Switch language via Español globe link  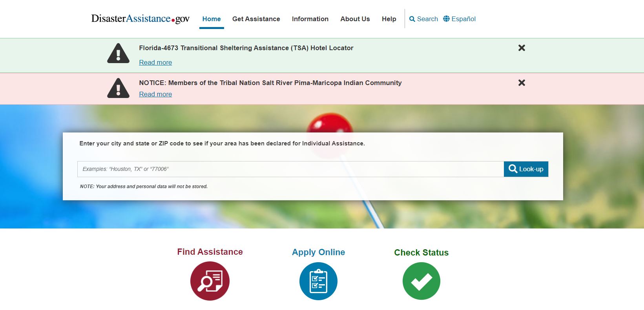[x=459, y=19]
